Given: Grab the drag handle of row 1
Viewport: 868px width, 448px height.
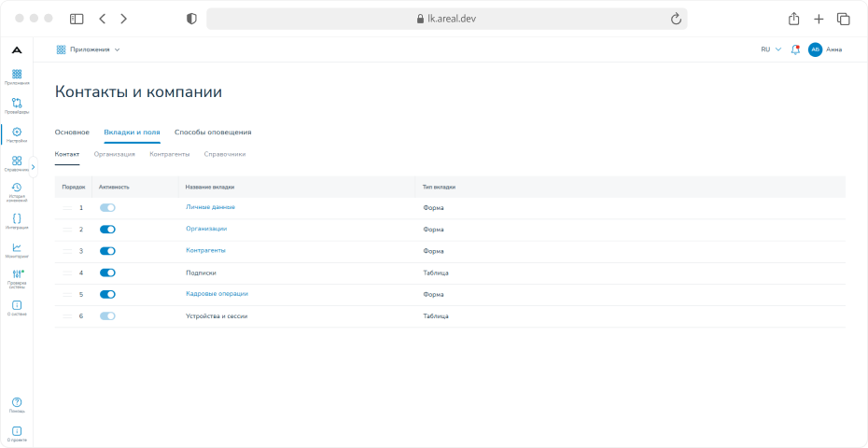Looking at the screenshot, I should point(67,207).
